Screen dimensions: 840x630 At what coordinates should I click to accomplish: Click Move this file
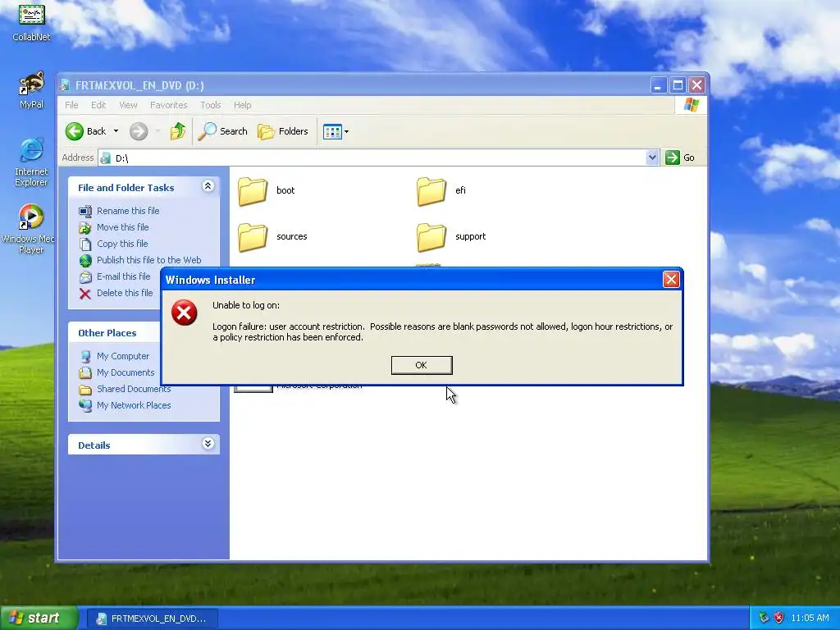click(123, 227)
